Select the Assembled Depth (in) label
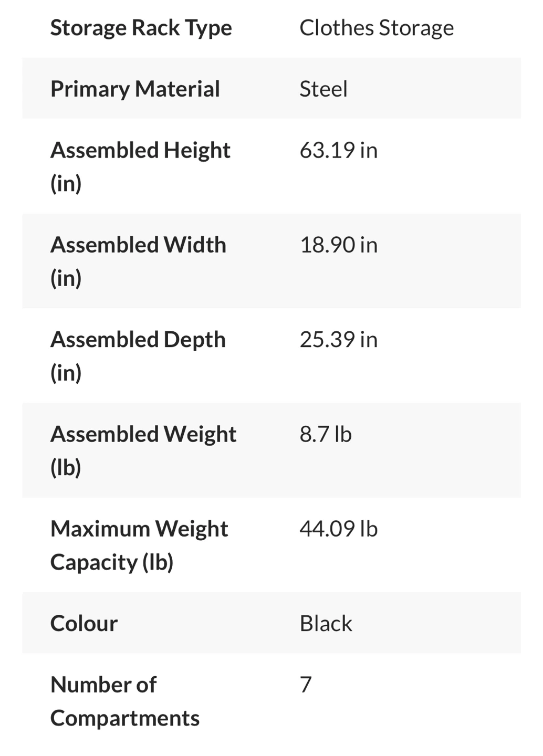Screen dimensions: 543x756 click(138, 355)
